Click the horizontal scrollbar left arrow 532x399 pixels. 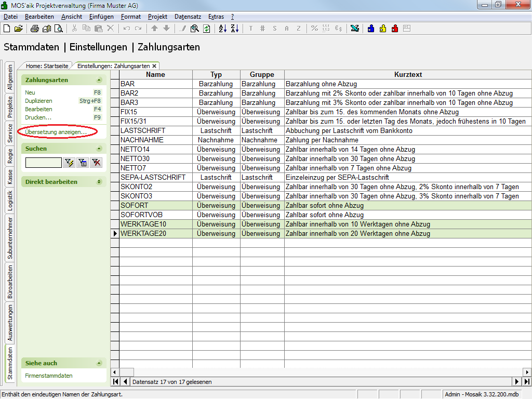(115, 372)
